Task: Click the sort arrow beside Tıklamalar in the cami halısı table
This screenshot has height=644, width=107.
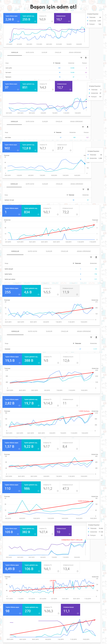Action: coord(54,132)
